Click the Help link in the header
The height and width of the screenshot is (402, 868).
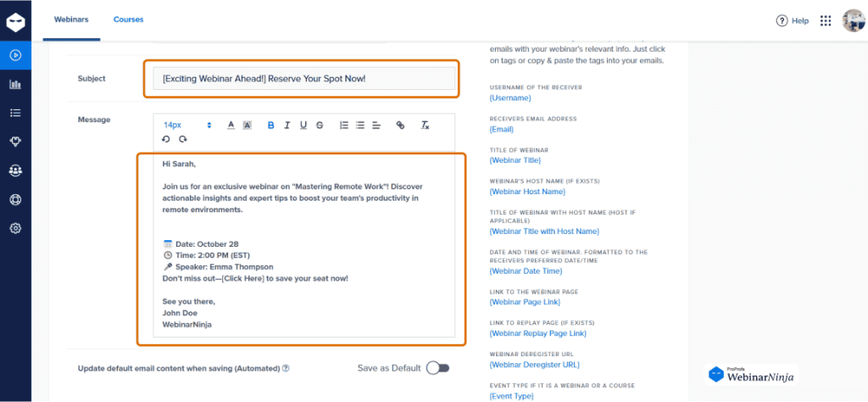point(800,20)
